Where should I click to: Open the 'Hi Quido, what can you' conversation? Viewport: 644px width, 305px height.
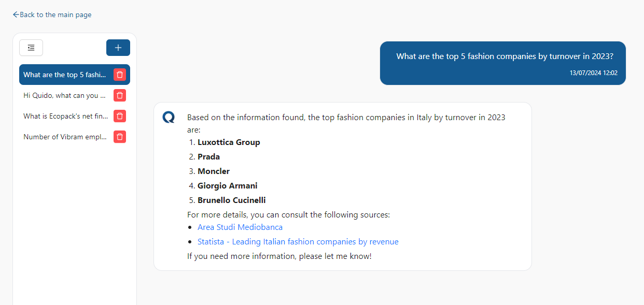[65, 95]
